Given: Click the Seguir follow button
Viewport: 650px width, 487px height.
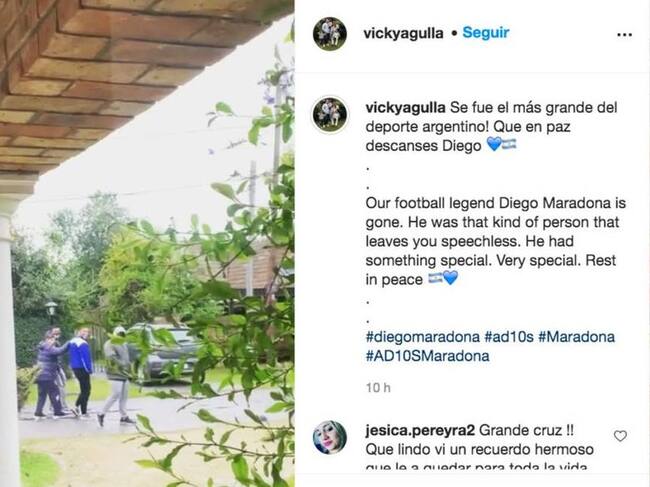Looking at the screenshot, I should 485,32.
